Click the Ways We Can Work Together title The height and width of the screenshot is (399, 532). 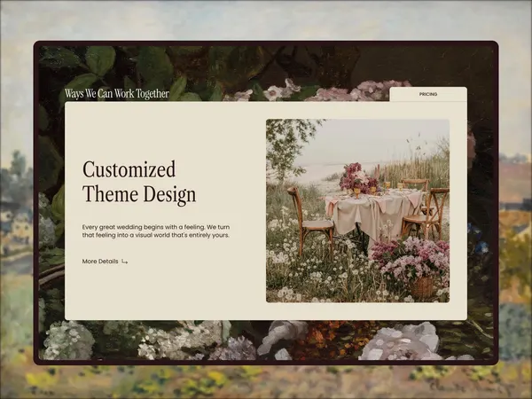point(116,94)
